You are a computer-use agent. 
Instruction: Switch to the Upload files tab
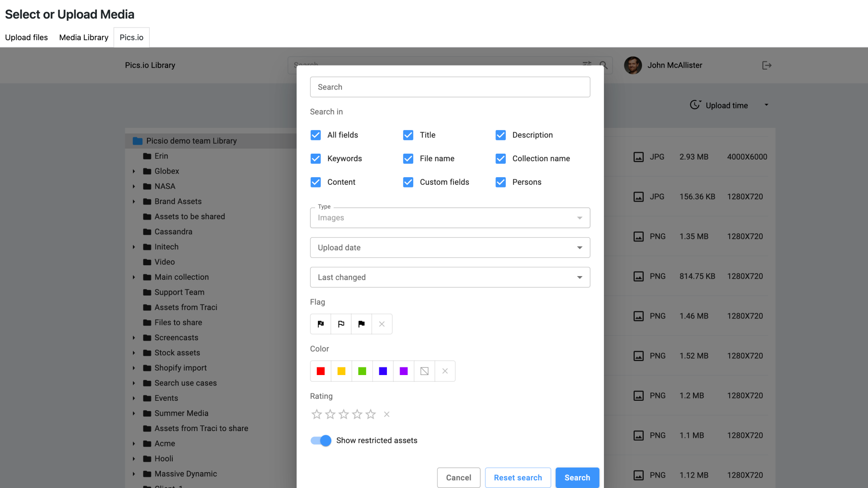26,38
